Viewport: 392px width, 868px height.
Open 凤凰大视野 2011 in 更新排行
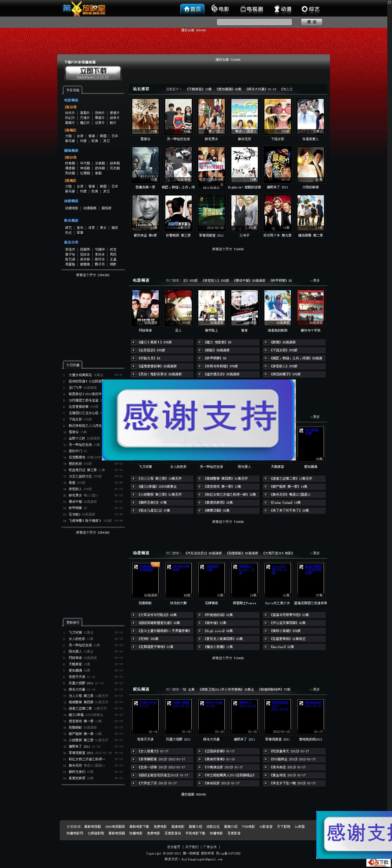point(81,683)
